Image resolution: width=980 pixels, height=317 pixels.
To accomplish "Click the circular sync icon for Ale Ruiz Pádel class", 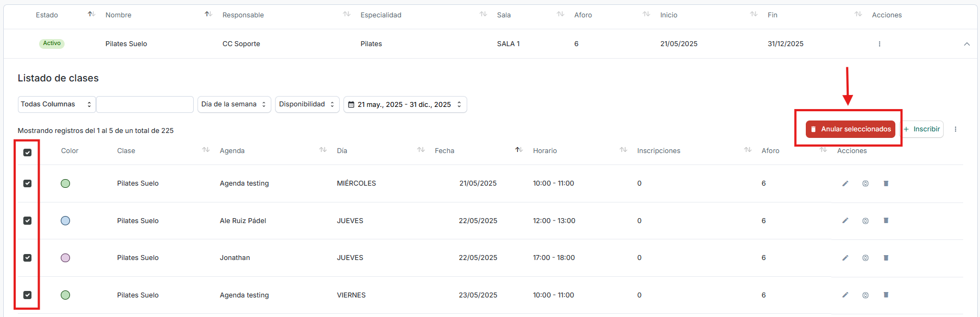I will pyautogui.click(x=866, y=220).
